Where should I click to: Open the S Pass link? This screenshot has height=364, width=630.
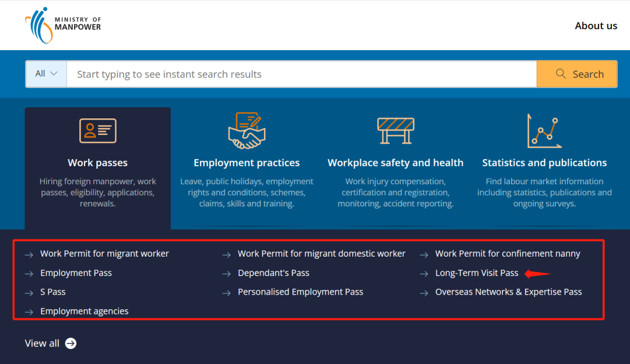click(x=52, y=292)
